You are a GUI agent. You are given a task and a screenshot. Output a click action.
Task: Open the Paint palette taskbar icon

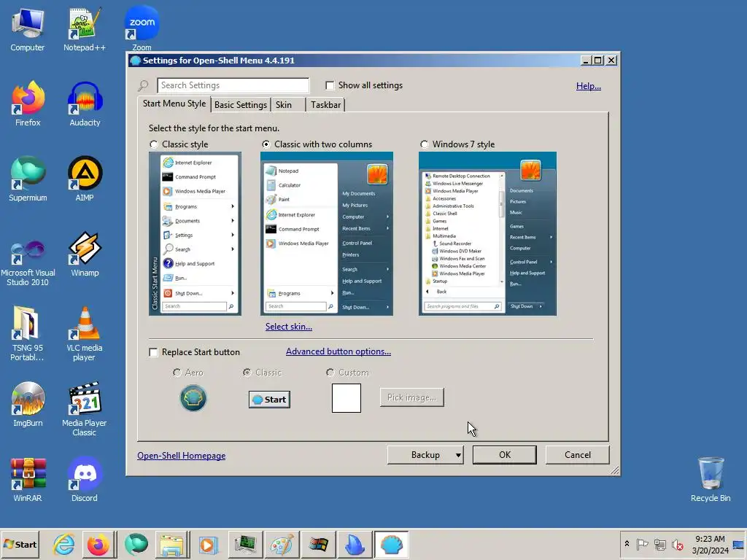pos(282,544)
